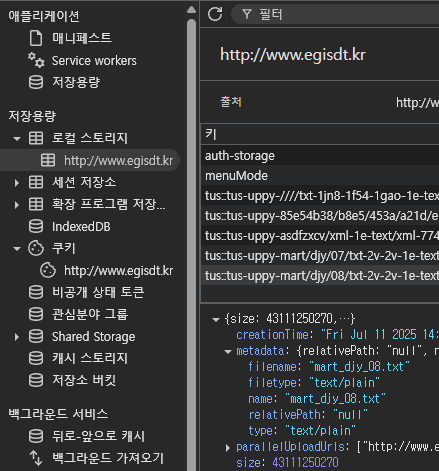
Task: Collapse the metadata object in the preview
Action: click(x=228, y=351)
